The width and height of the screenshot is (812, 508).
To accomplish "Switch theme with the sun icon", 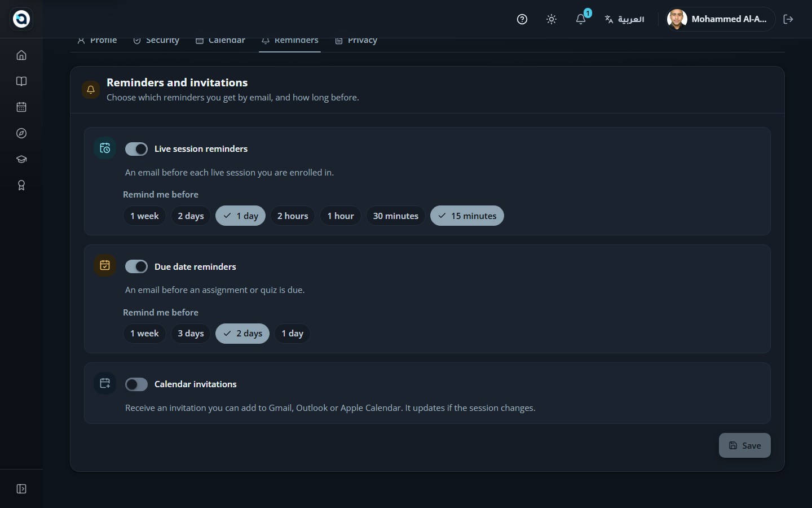I will [551, 19].
